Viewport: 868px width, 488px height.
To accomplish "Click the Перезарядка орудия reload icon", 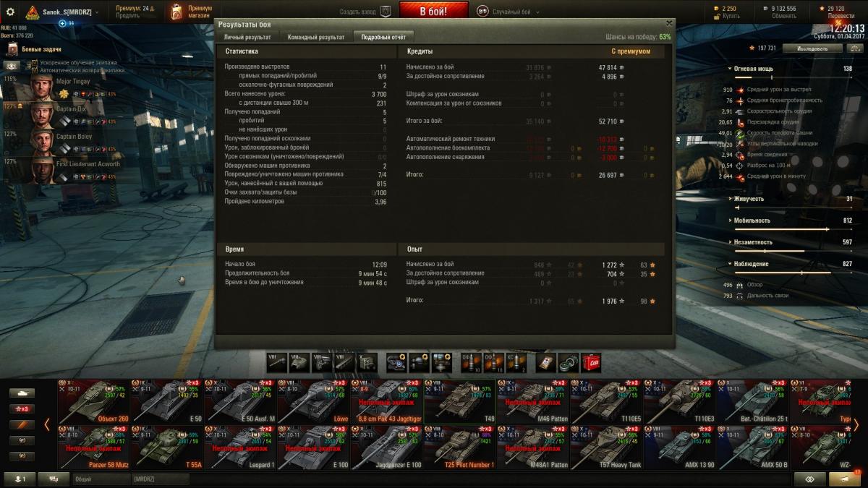I will pos(739,122).
